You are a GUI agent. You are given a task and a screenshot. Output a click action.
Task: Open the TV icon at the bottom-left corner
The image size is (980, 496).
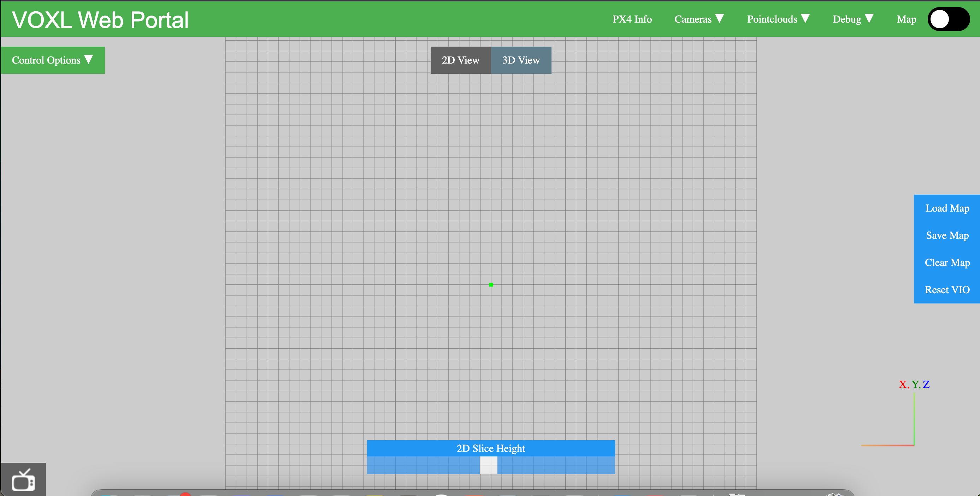(23, 480)
